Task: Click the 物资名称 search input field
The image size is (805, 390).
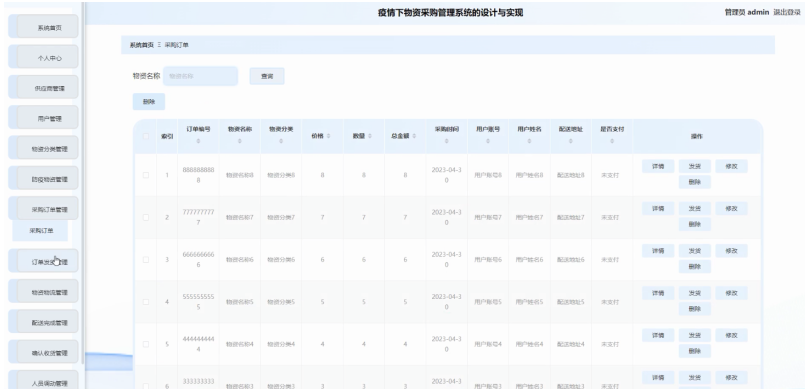Action: click(201, 76)
